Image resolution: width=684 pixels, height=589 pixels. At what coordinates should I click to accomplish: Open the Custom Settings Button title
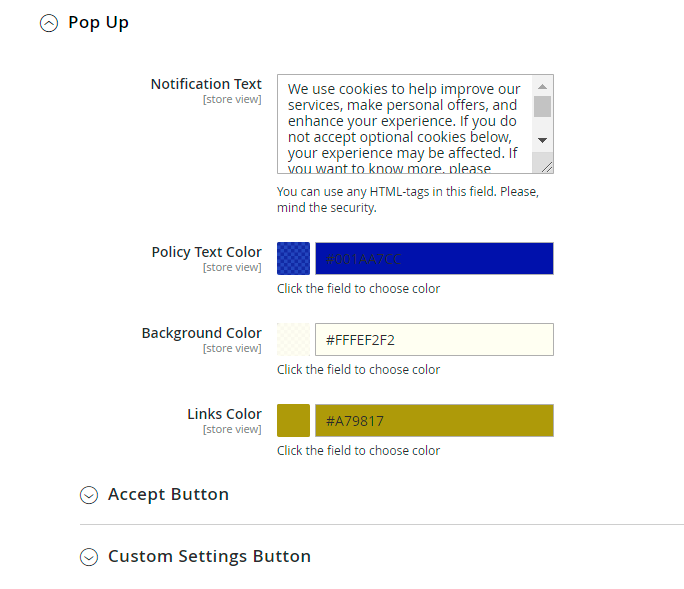pos(209,556)
